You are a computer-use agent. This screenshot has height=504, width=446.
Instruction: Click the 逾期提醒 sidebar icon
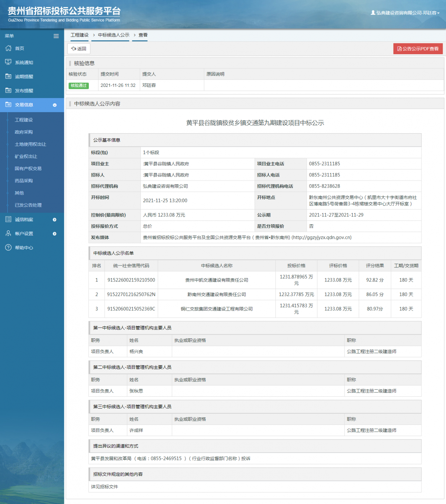[x=8, y=77]
